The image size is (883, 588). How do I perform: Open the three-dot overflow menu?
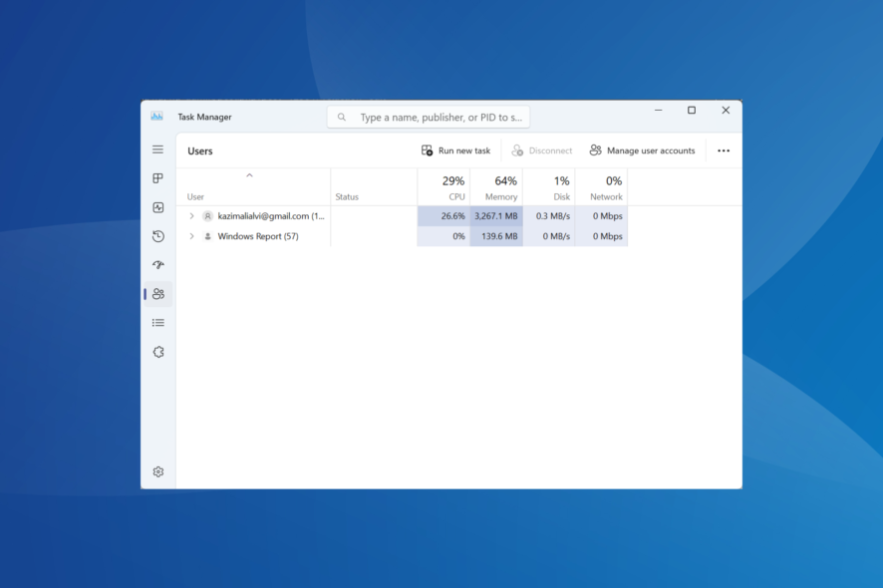[724, 150]
